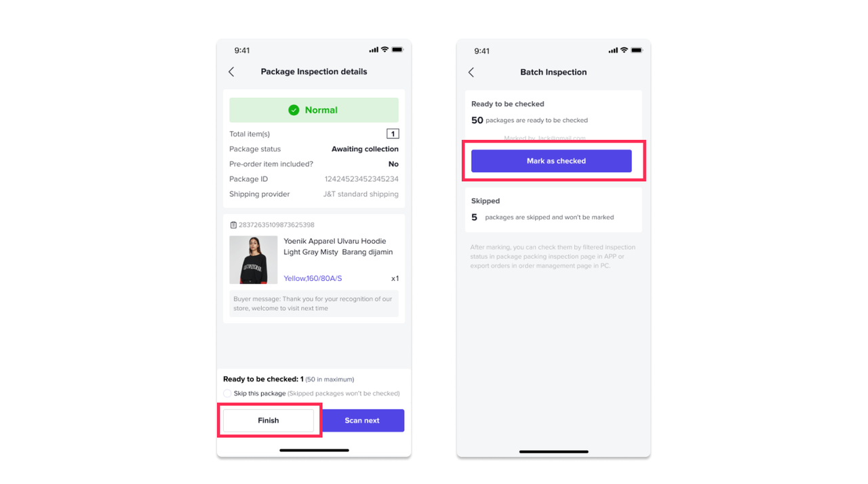Tap battery icon on Package Inspection screen
The width and height of the screenshot is (868, 484).
point(397,50)
